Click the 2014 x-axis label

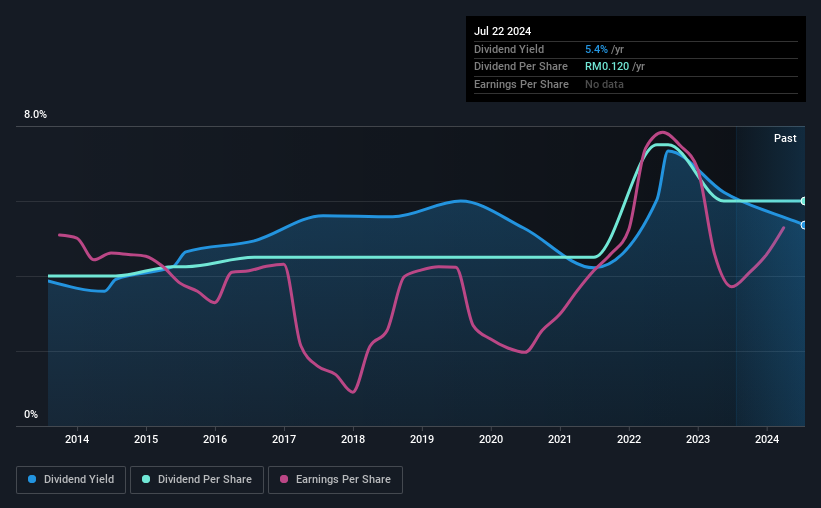point(77,439)
